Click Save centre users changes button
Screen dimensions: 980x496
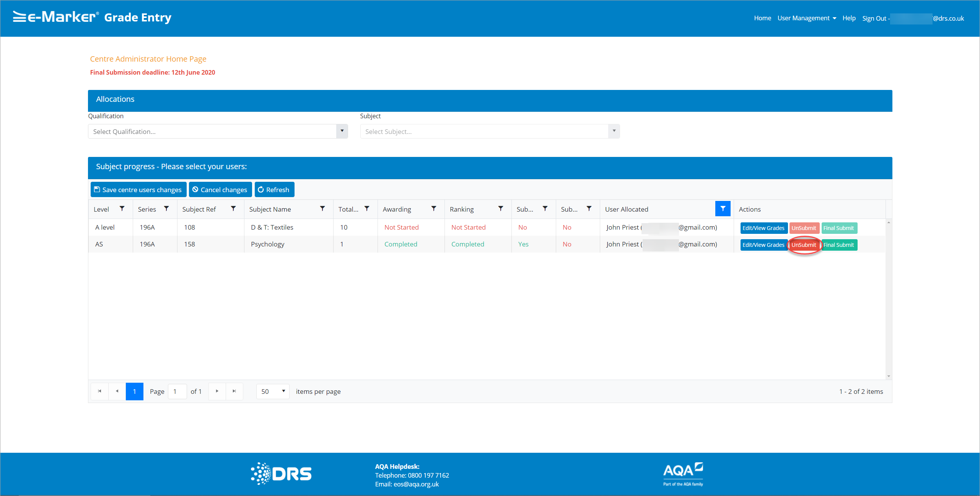pos(138,190)
